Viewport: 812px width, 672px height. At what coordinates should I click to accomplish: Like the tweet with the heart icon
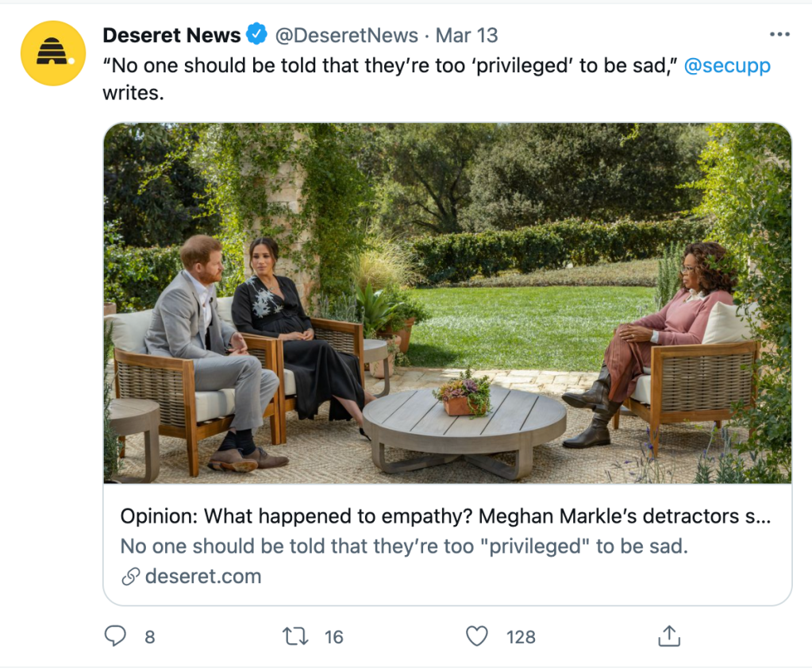[x=476, y=636]
